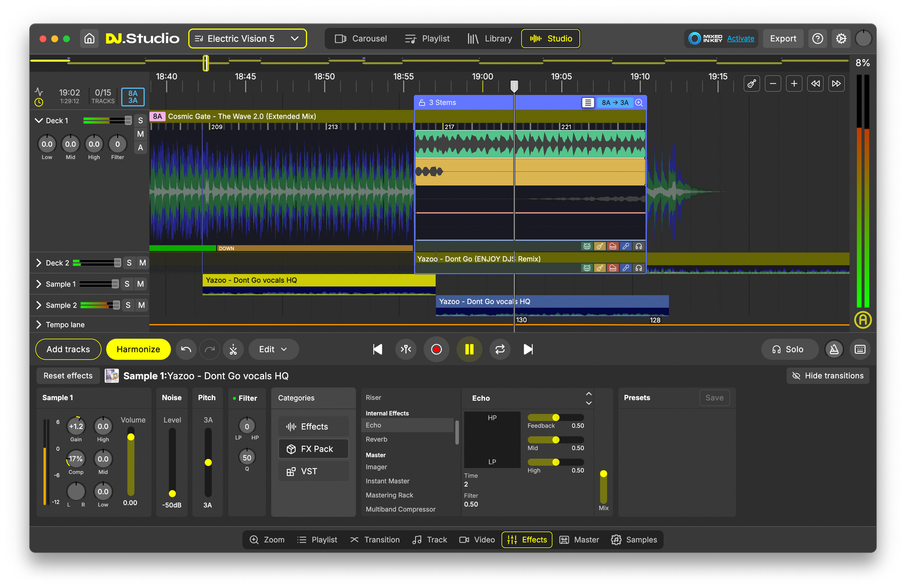Toggle Solo mode near transport controls

click(789, 349)
